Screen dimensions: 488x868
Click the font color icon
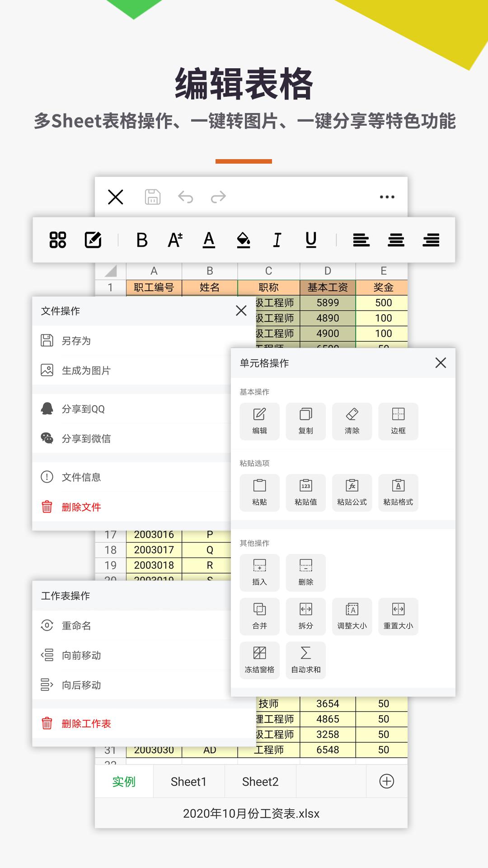tap(209, 240)
